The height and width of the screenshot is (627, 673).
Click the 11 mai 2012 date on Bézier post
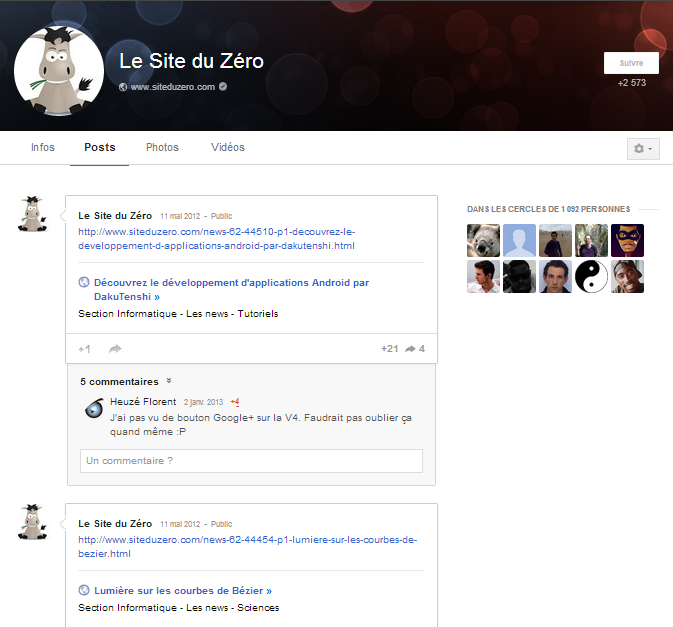click(x=180, y=524)
